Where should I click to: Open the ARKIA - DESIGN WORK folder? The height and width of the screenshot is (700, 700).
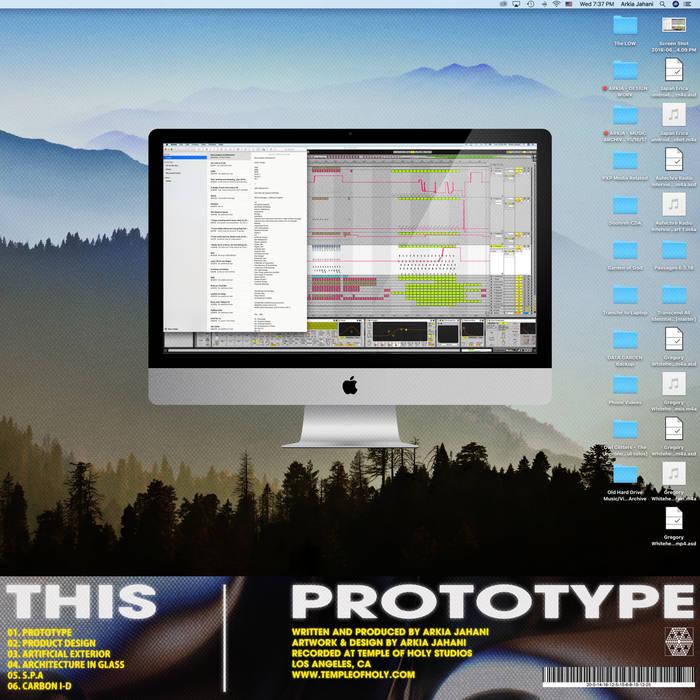[625, 71]
